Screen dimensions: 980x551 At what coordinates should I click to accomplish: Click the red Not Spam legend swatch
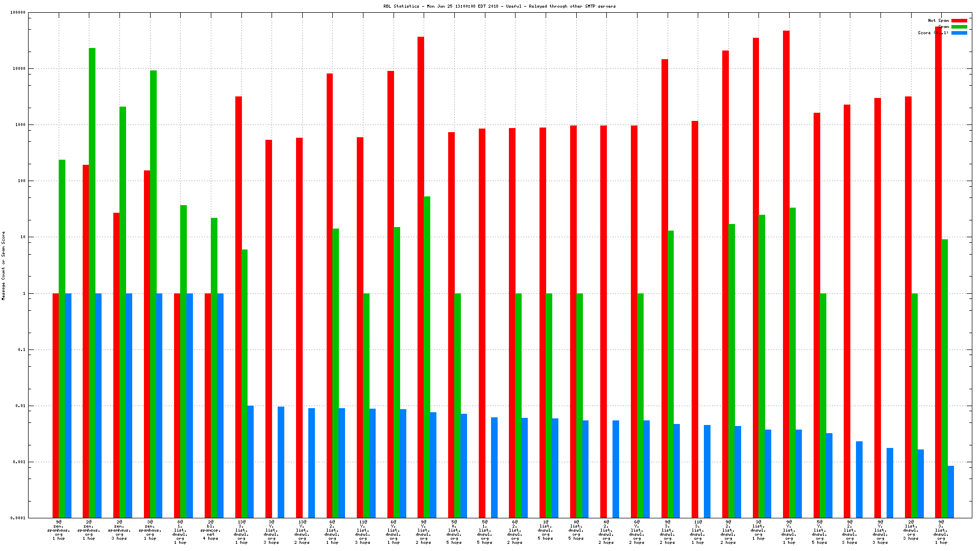pos(959,21)
